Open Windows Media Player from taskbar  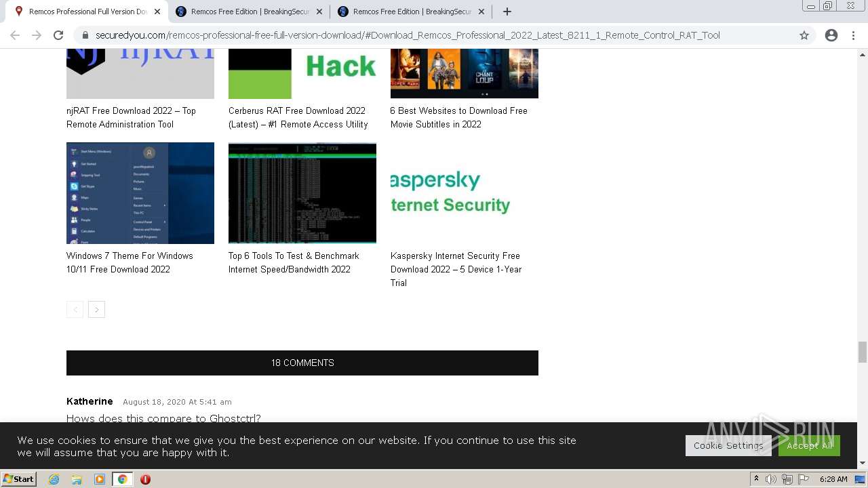[x=100, y=479]
